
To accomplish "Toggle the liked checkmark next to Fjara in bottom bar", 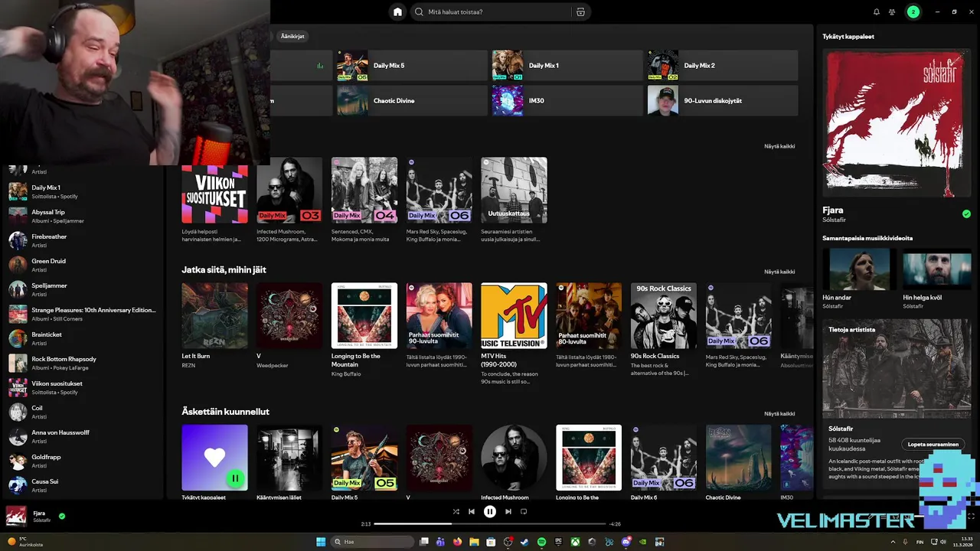I will pos(62,516).
